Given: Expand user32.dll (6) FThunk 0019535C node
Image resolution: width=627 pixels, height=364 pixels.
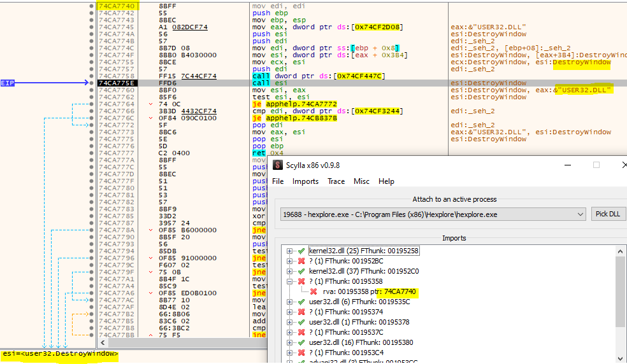Looking at the screenshot, I should pyautogui.click(x=289, y=302).
